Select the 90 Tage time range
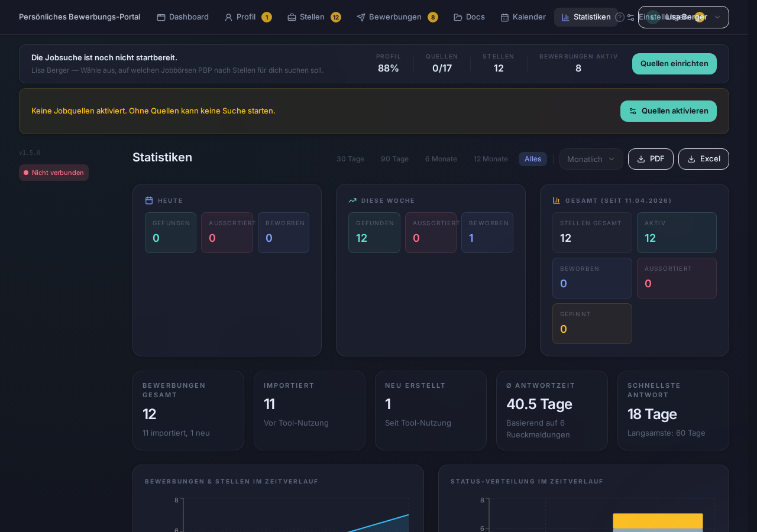Viewport: 757px width, 532px height. [394, 159]
